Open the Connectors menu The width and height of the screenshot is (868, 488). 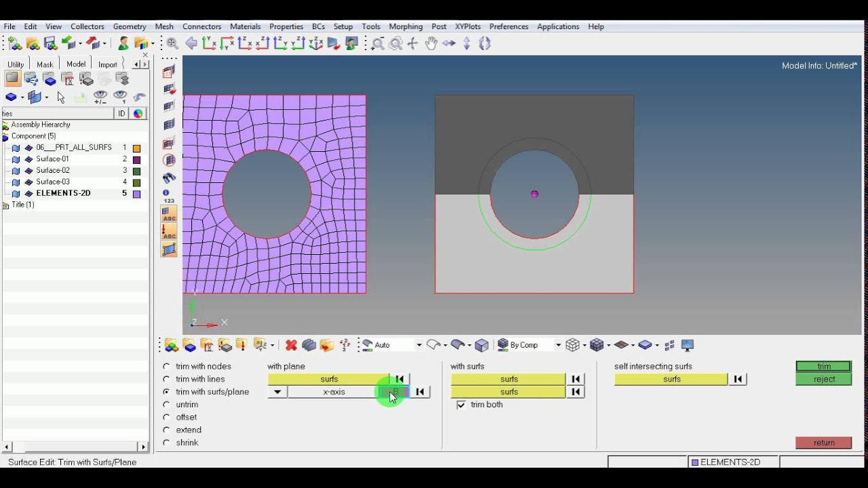pyautogui.click(x=202, y=26)
